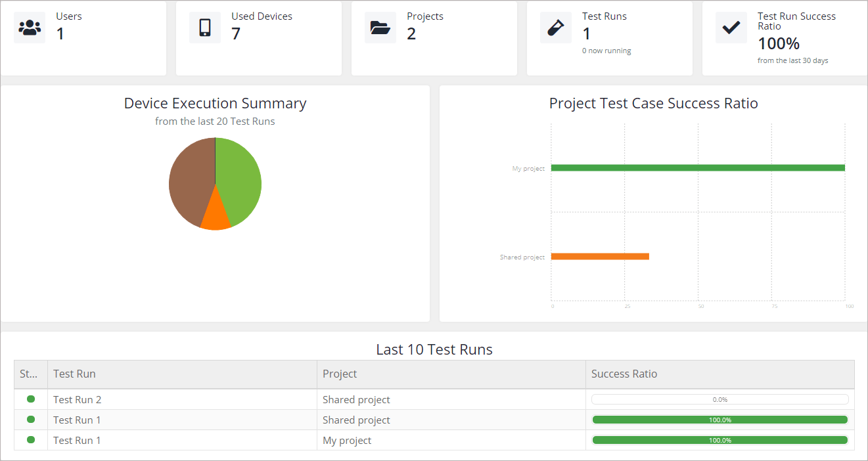This screenshot has width=868, height=461.
Task: Click the Projects open folder icon
Action: point(380,28)
